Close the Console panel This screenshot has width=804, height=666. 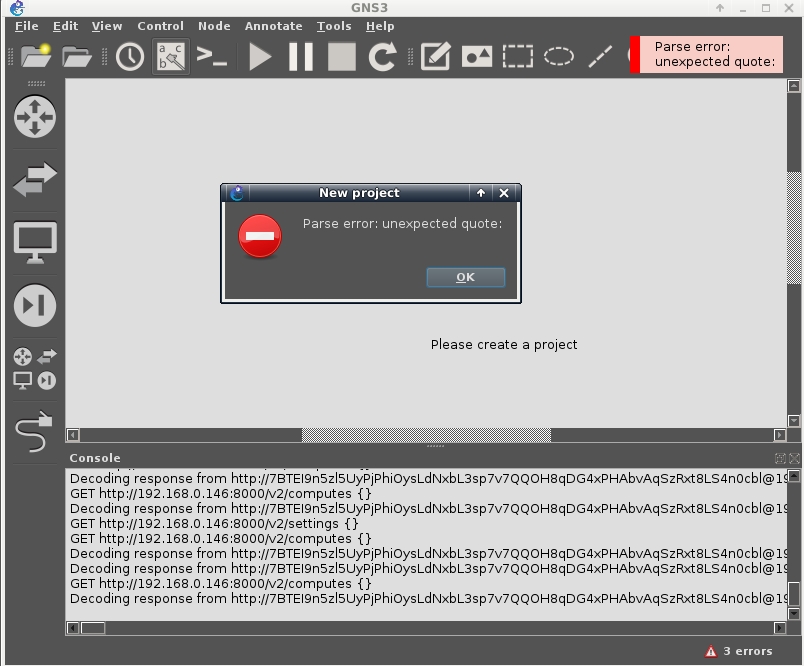click(x=794, y=458)
